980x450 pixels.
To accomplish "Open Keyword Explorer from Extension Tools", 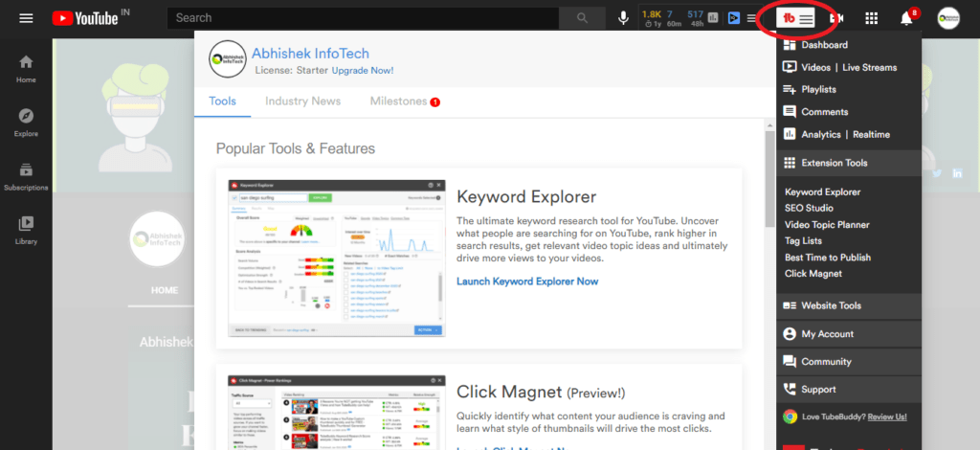I will click(822, 191).
